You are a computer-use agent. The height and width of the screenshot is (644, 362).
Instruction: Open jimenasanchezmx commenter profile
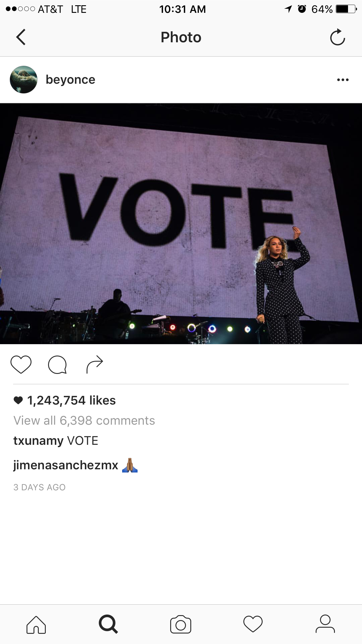click(x=66, y=465)
